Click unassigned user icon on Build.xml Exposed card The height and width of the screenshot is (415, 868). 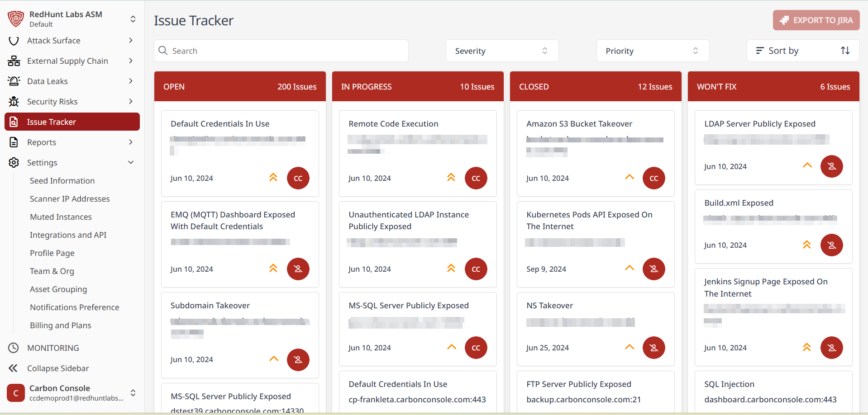[x=832, y=245]
